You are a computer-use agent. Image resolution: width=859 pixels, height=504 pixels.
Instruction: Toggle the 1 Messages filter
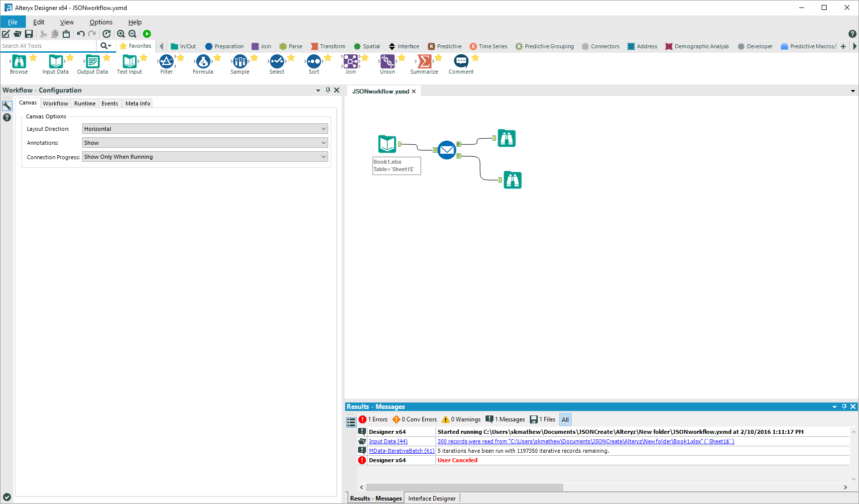pyautogui.click(x=505, y=419)
